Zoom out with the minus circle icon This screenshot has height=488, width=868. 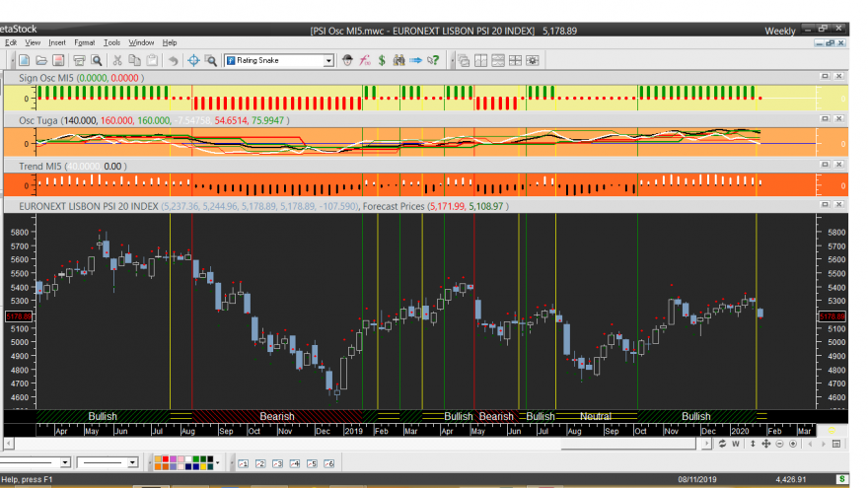click(779, 444)
